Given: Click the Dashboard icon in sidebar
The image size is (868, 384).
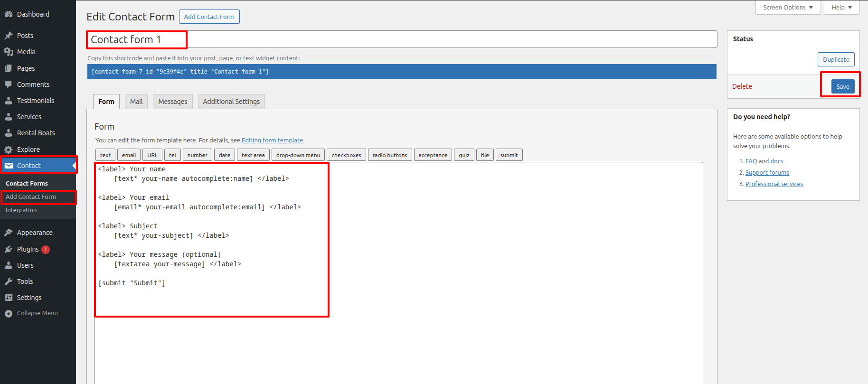Looking at the screenshot, I should coord(9,14).
